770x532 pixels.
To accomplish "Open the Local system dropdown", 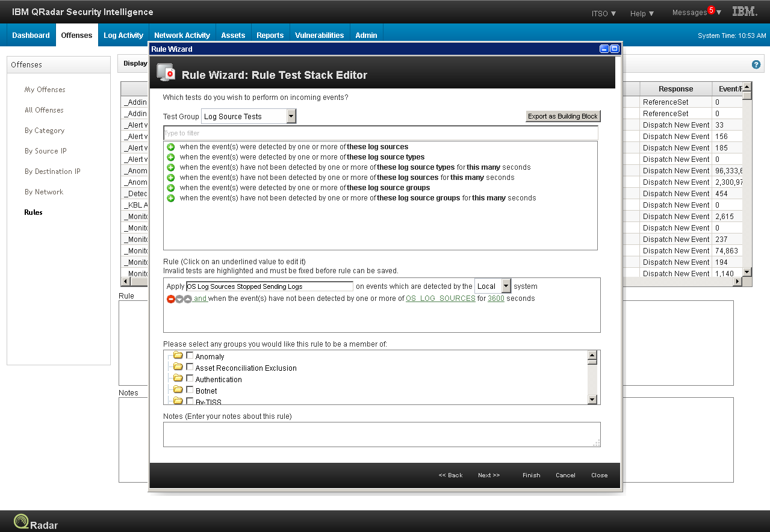I will pyautogui.click(x=493, y=286).
